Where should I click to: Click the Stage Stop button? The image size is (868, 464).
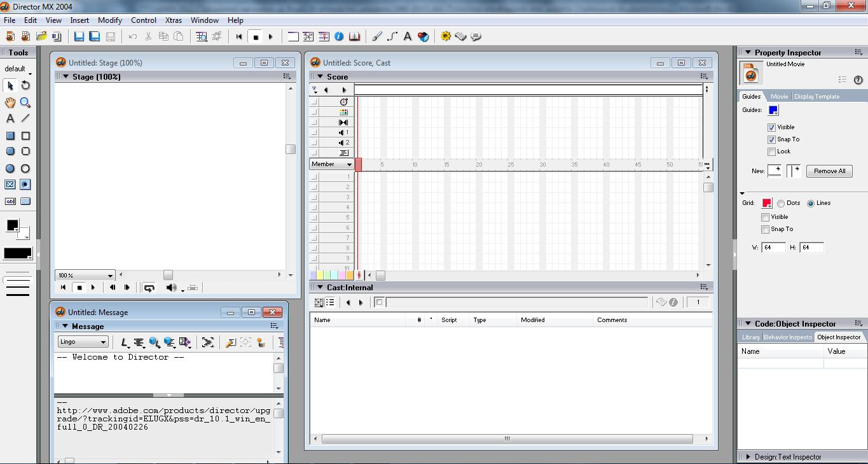79,288
